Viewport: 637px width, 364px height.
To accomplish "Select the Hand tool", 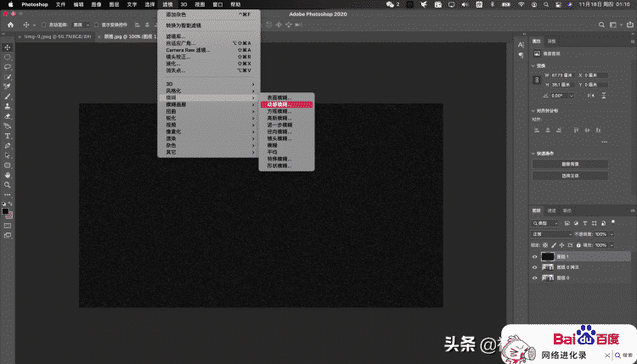I will point(8,176).
